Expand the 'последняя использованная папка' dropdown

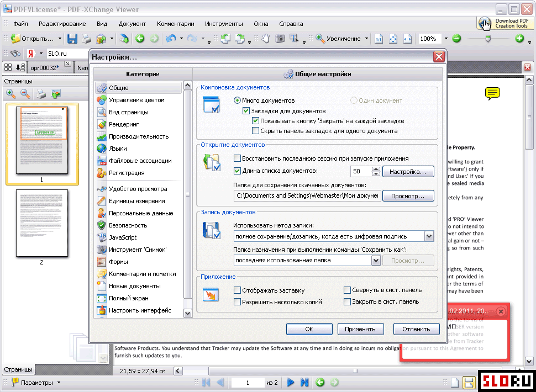tap(376, 261)
